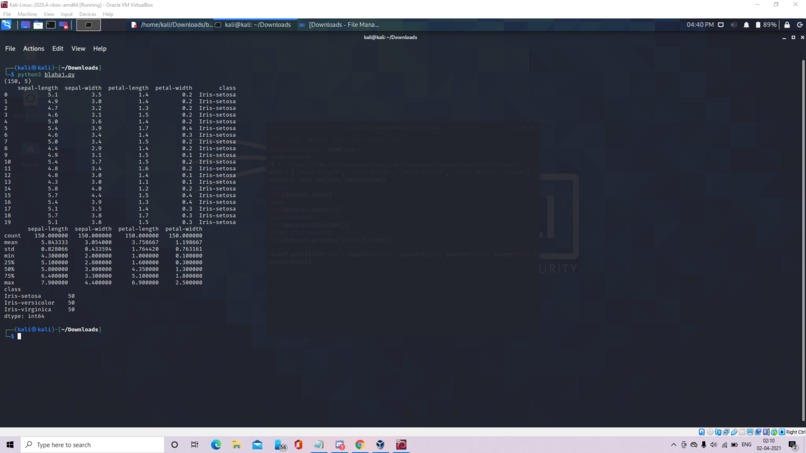Open Cortana circle icon on taskbar

point(174,445)
